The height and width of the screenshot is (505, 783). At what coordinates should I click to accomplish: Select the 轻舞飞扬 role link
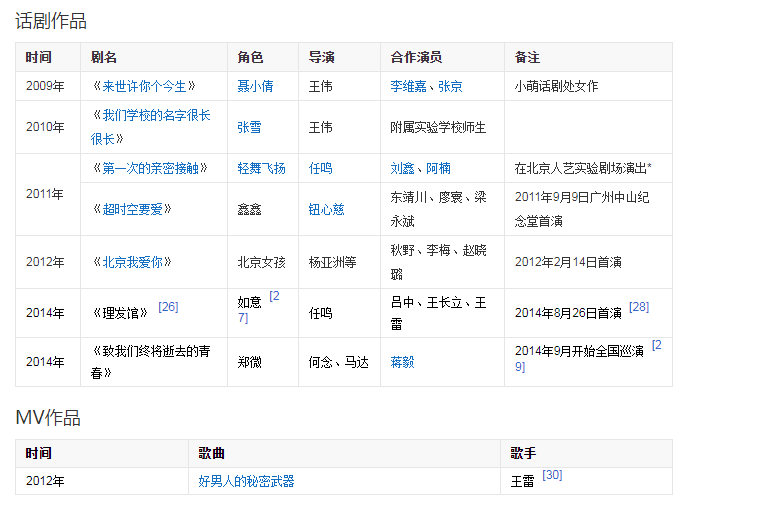(261, 168)
